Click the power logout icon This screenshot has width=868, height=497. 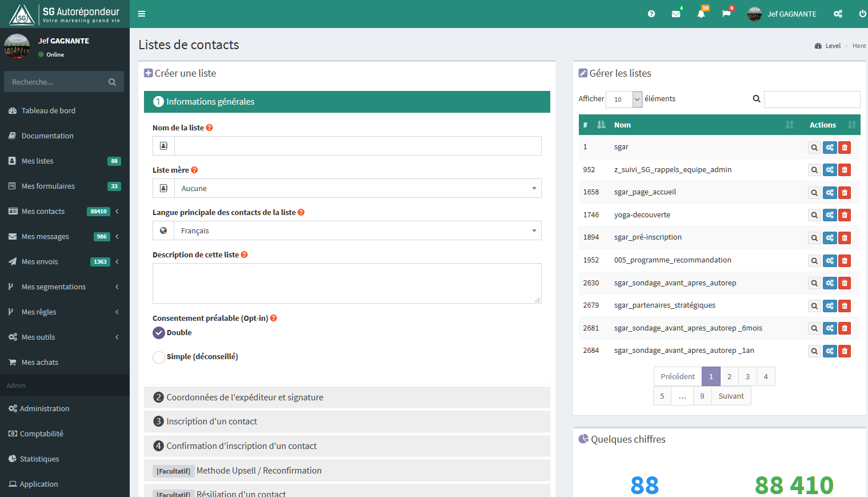coord(862,14)
